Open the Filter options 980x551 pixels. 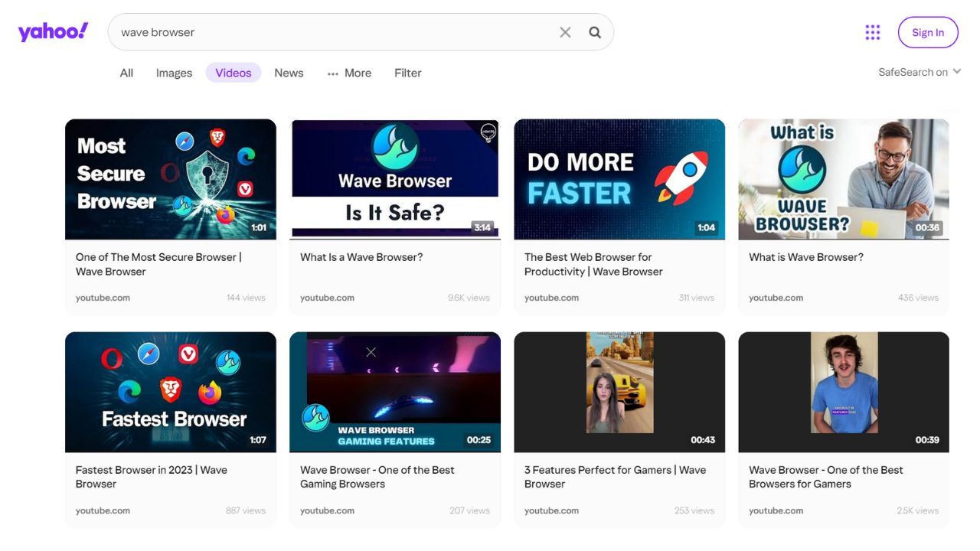coord(407,73)
